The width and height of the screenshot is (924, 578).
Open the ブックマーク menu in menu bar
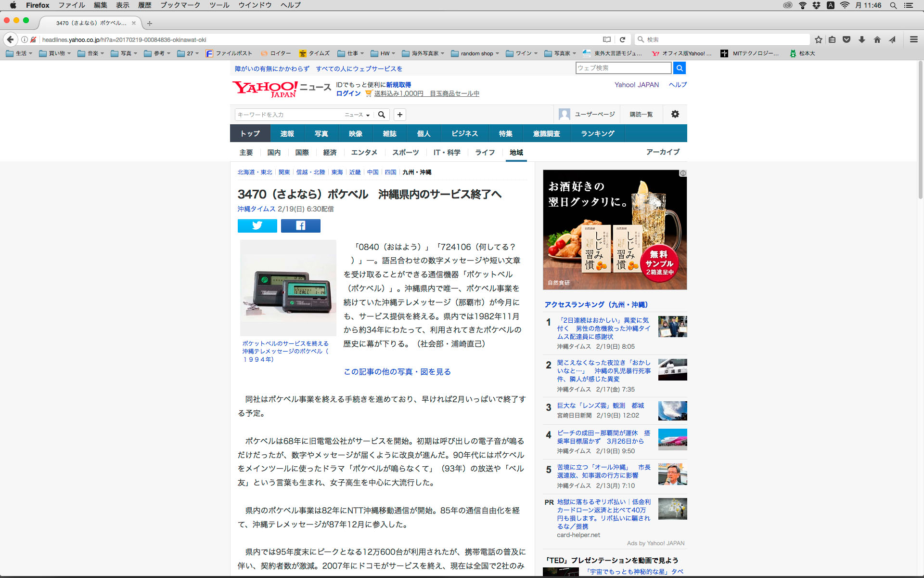(180, 5)
